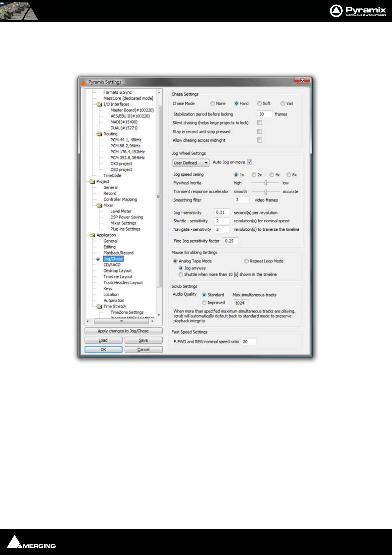Select MassCore [dedicated mode] tree item
392x555 pixels.
[x=128, y=98]
